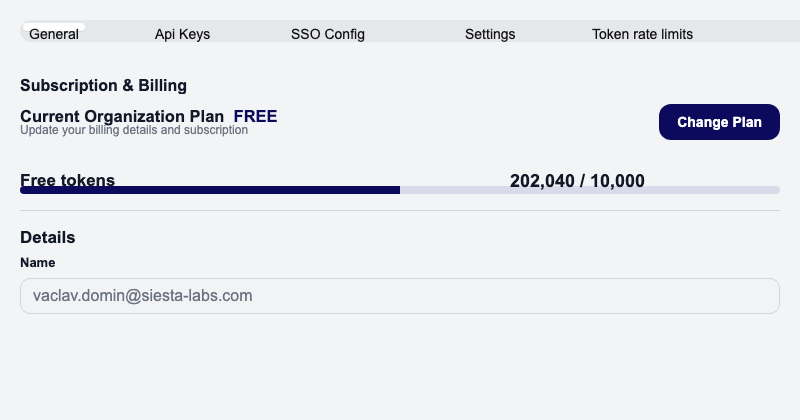Image resolution: width=800 pixels, height=420 pixels.
Task: Click the FREE plan badge
Action: point(255,116)
